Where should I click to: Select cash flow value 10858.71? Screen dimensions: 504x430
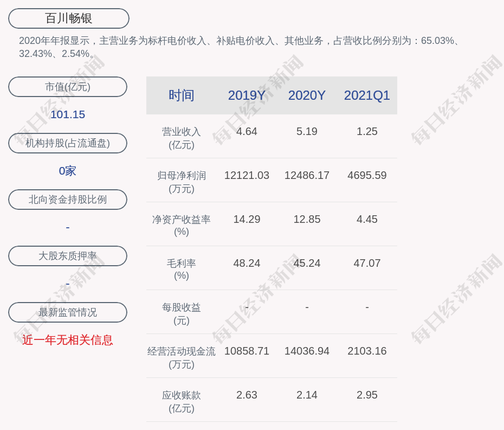(247, 351)
